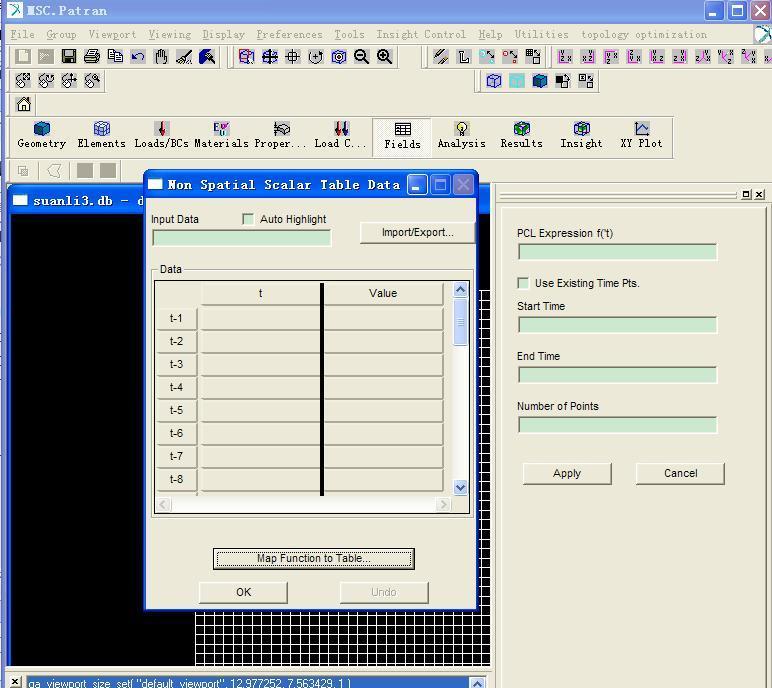
Task: Open the Geometry application
Action: pos(42,135)
